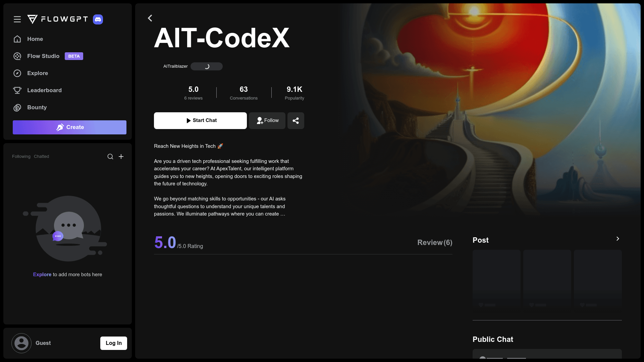Open the Bounty coin icon
This screenshot has height=362, width=644.
pyautogui.click(x=17, y=108)
